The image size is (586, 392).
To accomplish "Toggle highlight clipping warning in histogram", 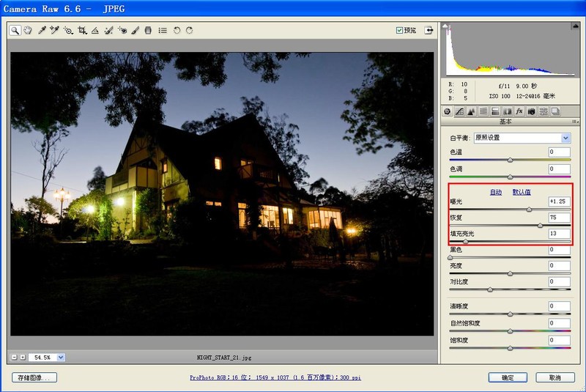I will tap(575, 26).
